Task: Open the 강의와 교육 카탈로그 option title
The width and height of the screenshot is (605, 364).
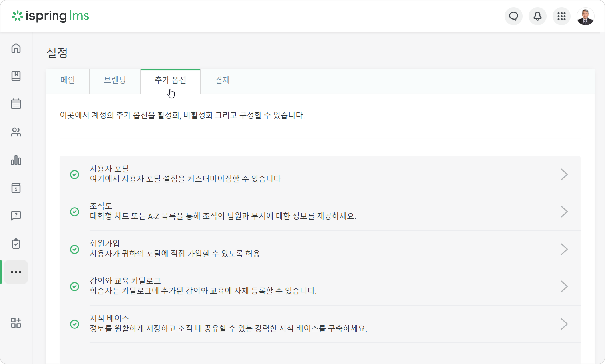Action: (x=125, y=281)
